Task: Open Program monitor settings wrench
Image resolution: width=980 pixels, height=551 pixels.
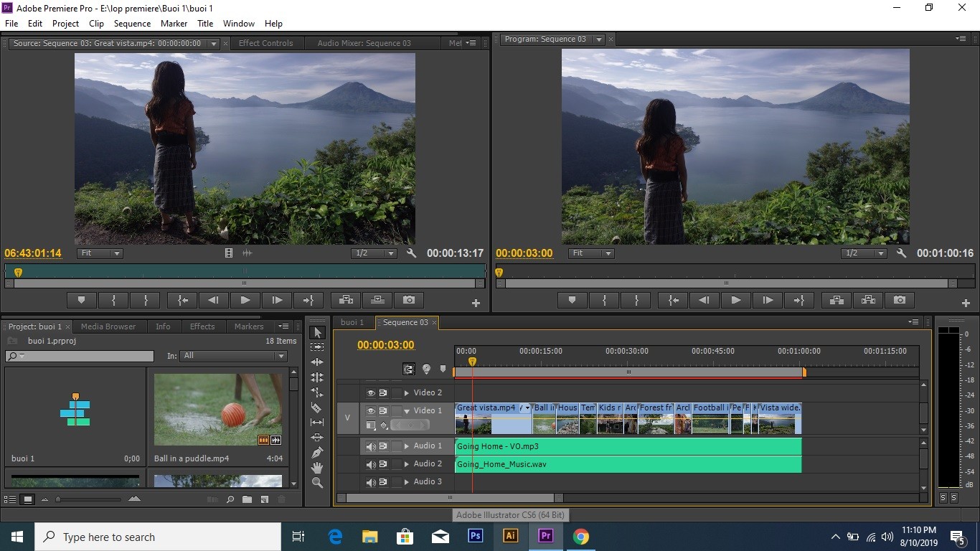Action: coord(902,253)
